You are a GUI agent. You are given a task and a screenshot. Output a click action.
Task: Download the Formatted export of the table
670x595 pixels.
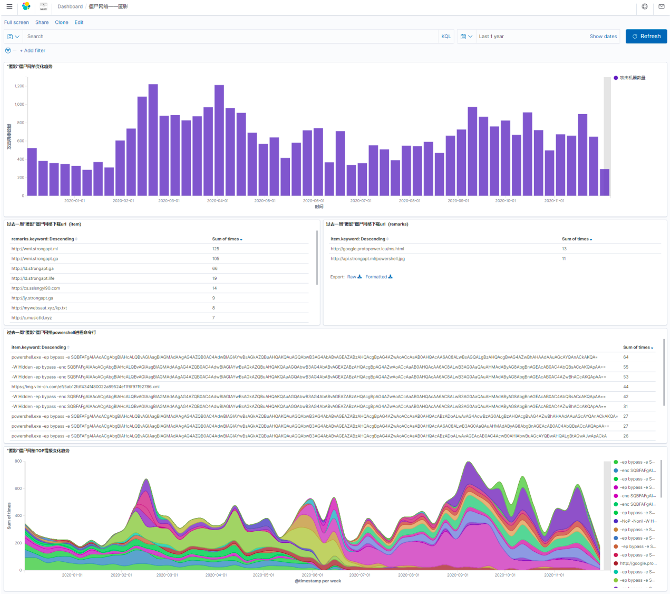click(x=379, y=276)
